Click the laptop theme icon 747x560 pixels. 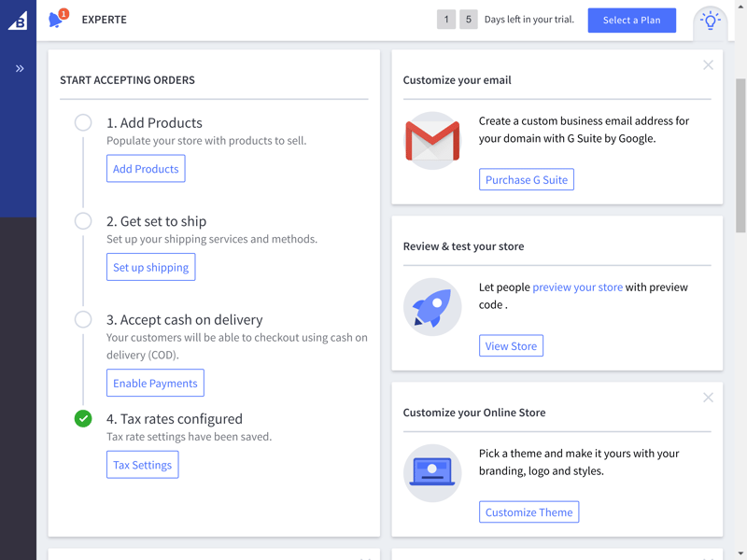click(x=432, y=473)
